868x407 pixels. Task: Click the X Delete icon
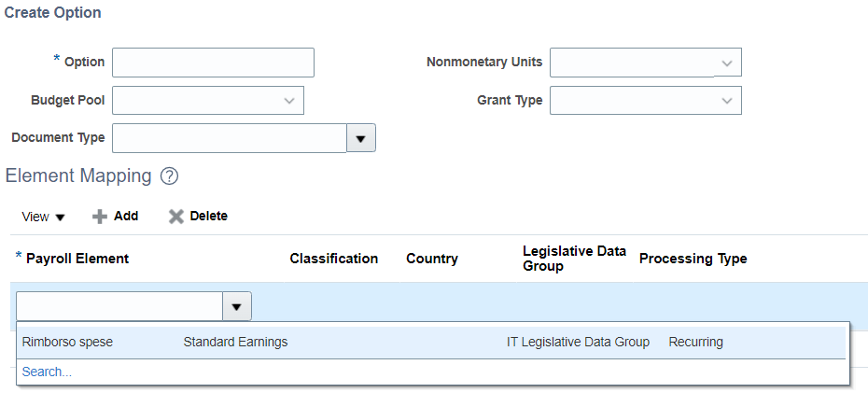176,217
